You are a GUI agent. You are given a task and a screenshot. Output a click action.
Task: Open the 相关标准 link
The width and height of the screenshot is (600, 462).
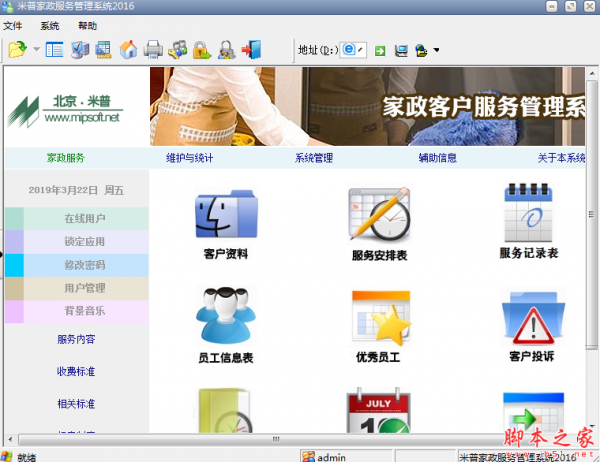[76, 404]
